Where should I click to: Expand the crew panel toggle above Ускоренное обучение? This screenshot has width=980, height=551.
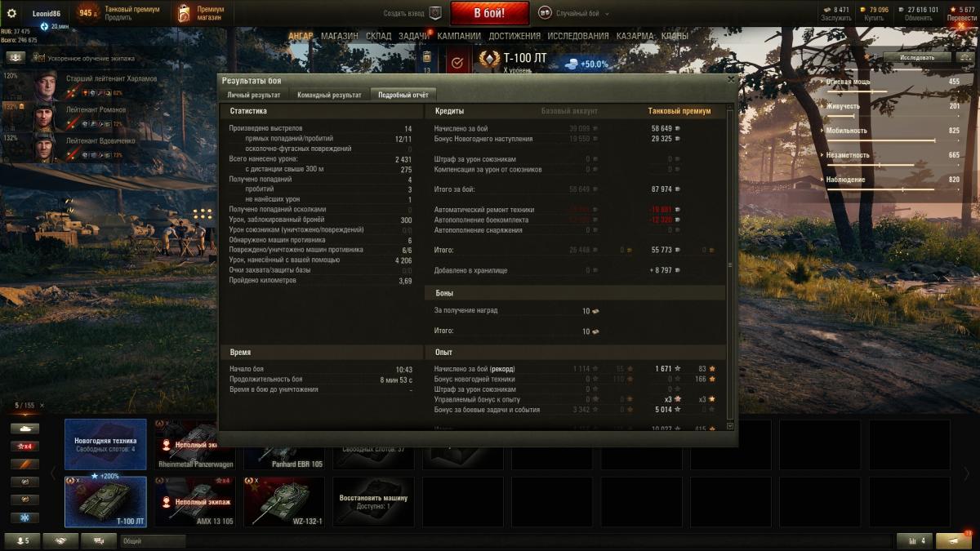pos(16,58)
